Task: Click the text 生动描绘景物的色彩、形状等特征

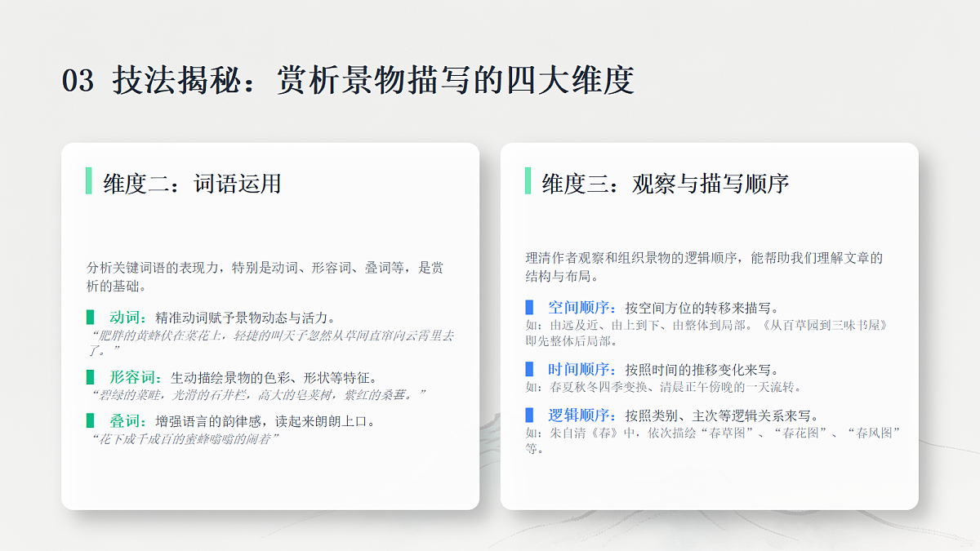Action: point(274,377)
